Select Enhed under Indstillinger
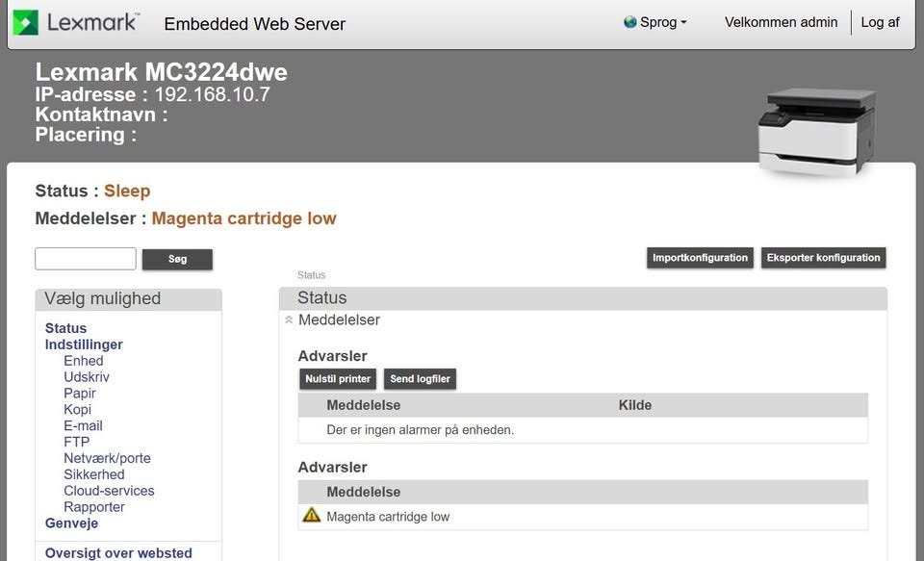Viewport: 924px width, 561px height. click(x=84, y=361)
